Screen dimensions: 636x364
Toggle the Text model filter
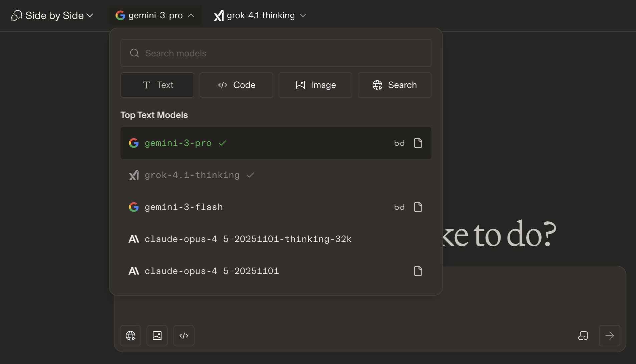[157, 85]
